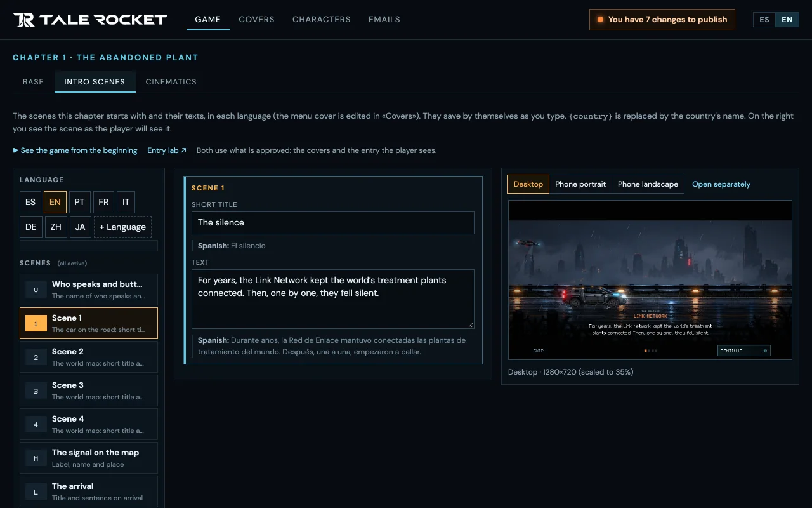The width and height of the screenshot is (812, 508).
Task: Click the 7 changes to publish button
Action: pos(662,20)
